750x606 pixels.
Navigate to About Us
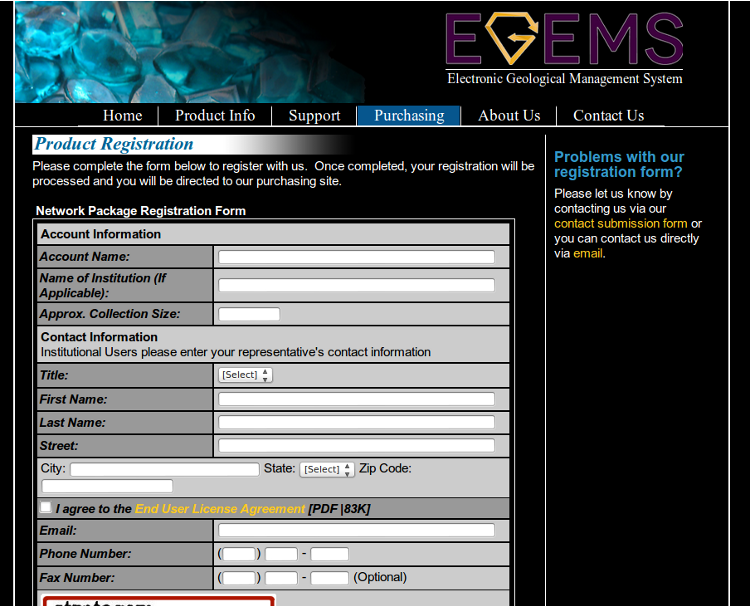coord(509,116)
